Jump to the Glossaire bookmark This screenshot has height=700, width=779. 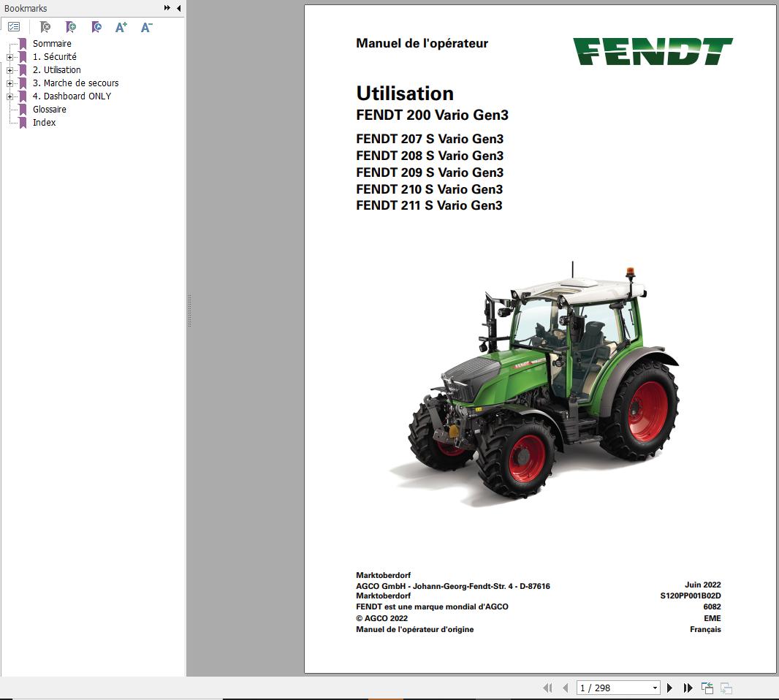pos(49,110)
